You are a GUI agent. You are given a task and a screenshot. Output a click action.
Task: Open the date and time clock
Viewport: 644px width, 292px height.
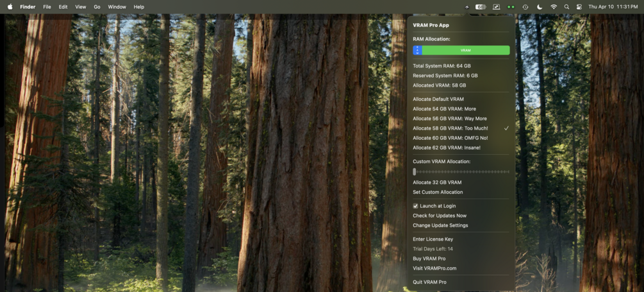[613, 7]
